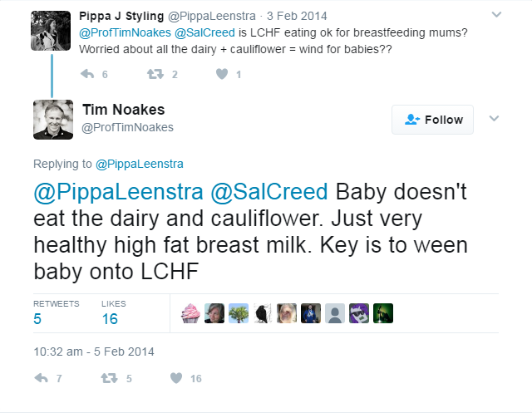Follow Tim Noakes
This screenshot has height=413, width=532.
pyautogui.click(x=432, y=120)
